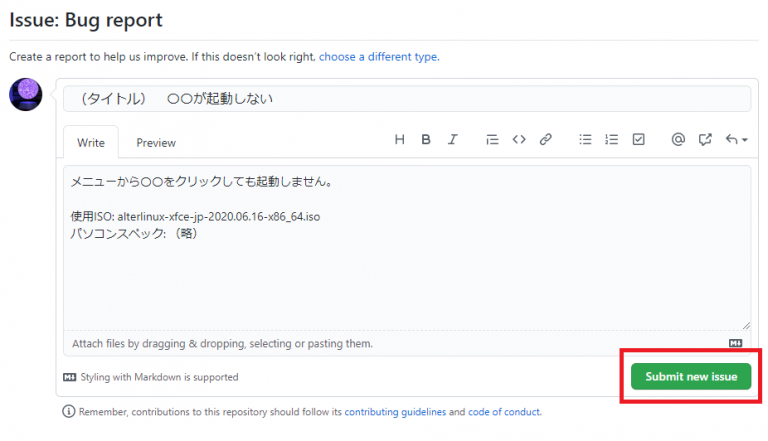
Task: Mention a user with @ icon
Action: pos(678,140)
